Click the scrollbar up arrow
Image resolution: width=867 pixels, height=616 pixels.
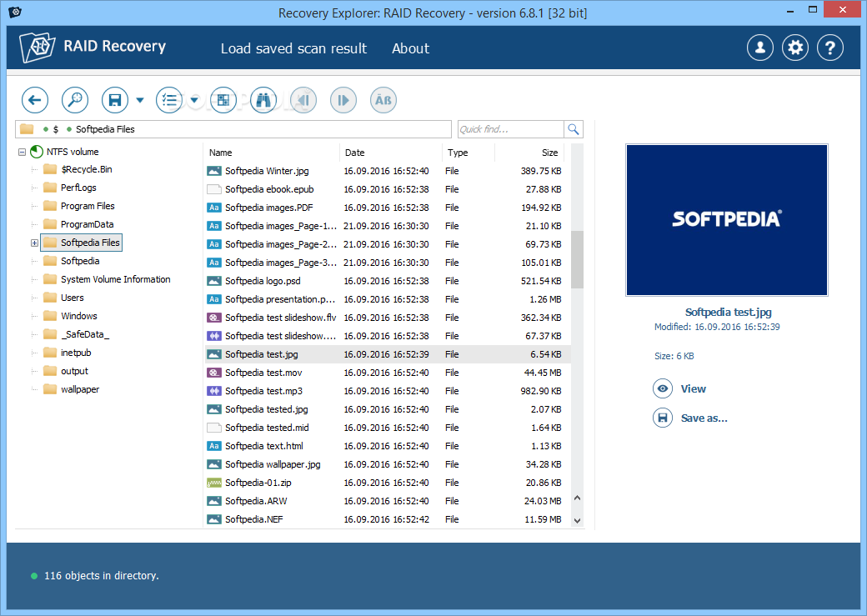pyautogui.click(x=577, y=498)
